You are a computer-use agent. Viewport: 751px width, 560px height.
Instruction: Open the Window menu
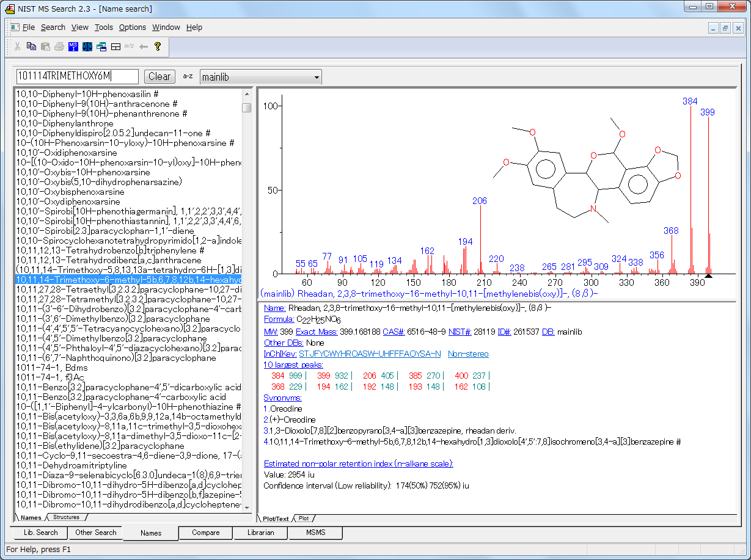click(166, 27)
